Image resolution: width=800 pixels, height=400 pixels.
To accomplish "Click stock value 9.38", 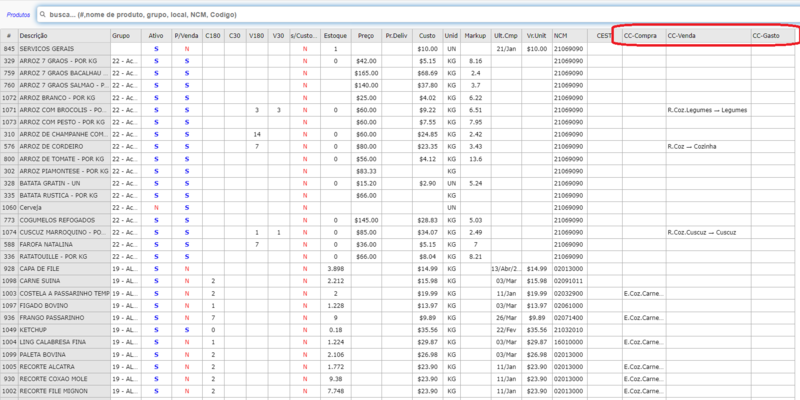I will [x=336, y=379].
